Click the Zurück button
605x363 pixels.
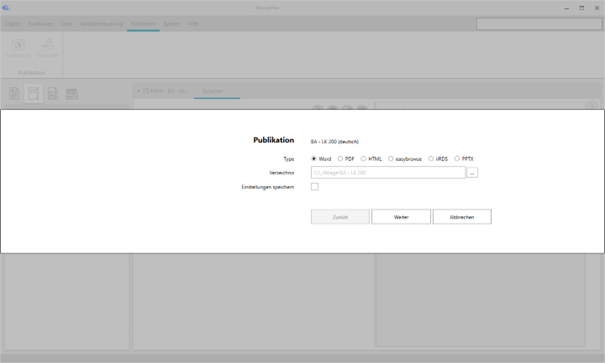coord(340,217)
